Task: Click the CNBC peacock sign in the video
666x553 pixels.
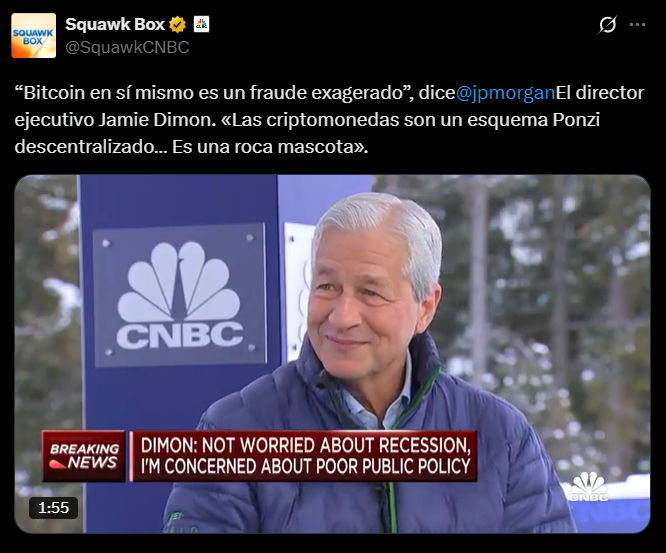Action: (180, 295)
